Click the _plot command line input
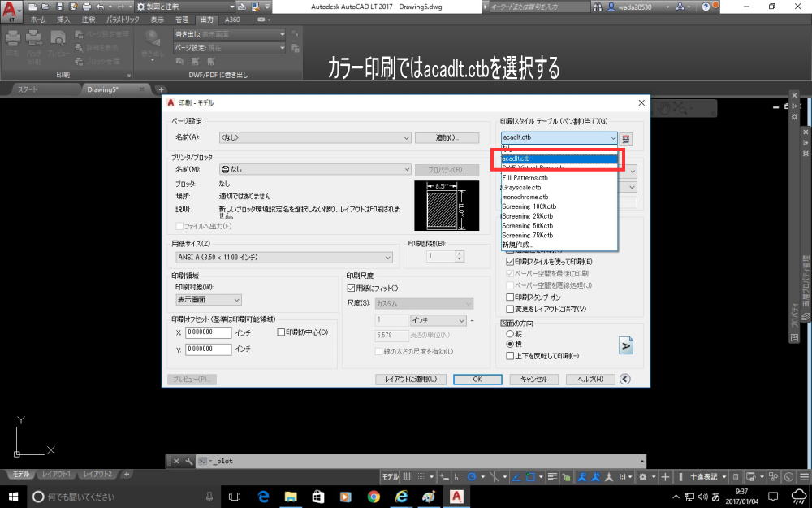Viewport: 812px width, 508px height. (x=422, y=461)
